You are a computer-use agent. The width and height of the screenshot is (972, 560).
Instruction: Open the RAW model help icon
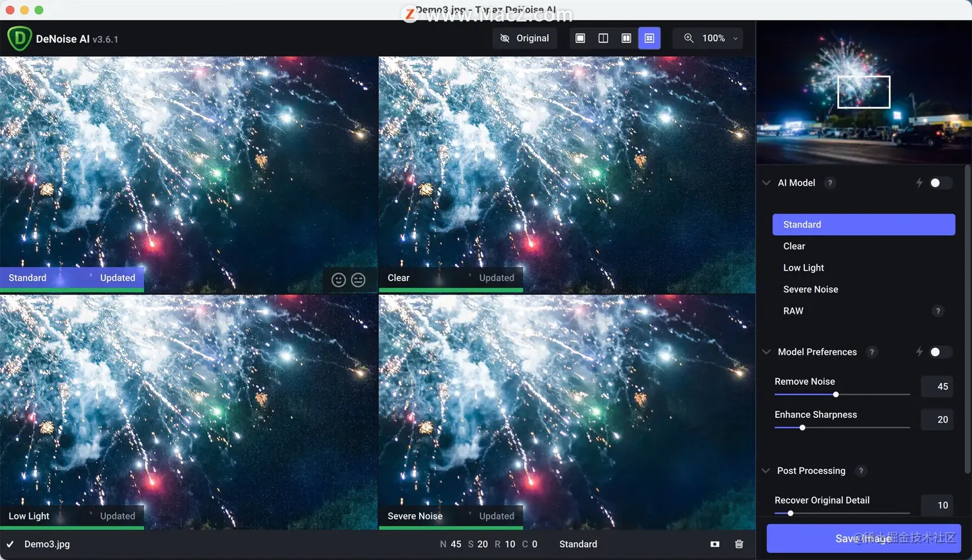(x=938, y=311)
